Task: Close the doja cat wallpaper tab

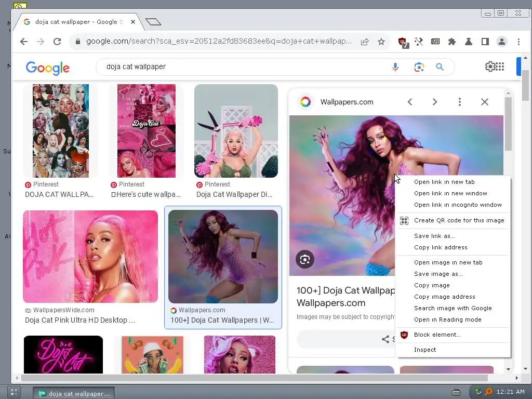Action: pyautogui.click(x=133, y=22)
